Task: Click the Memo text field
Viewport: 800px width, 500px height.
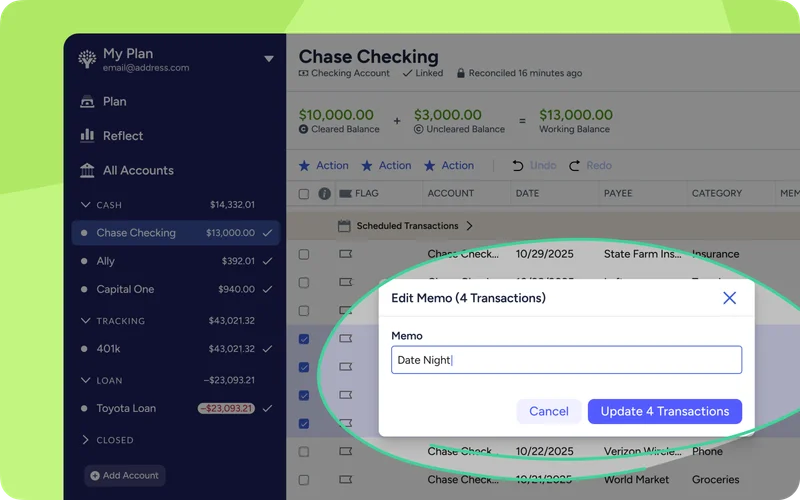Action: coord(566,360)
